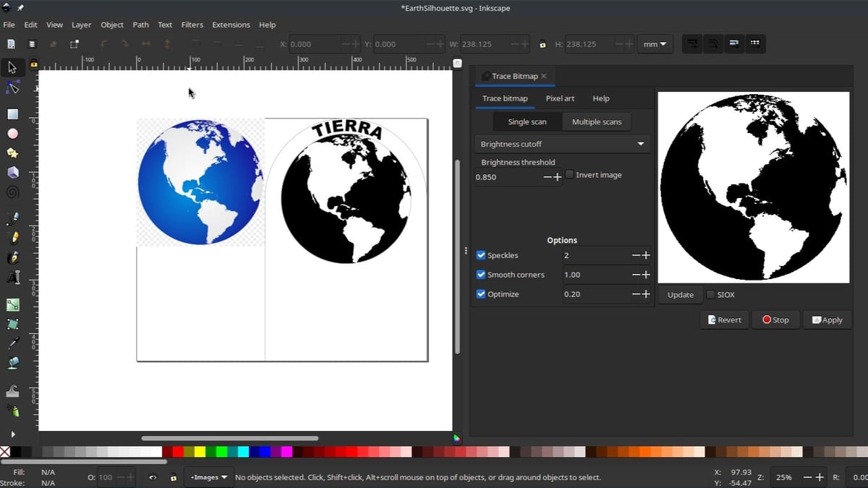
Task: Increase the Speckles value with plus
Action: pos(646,255)
